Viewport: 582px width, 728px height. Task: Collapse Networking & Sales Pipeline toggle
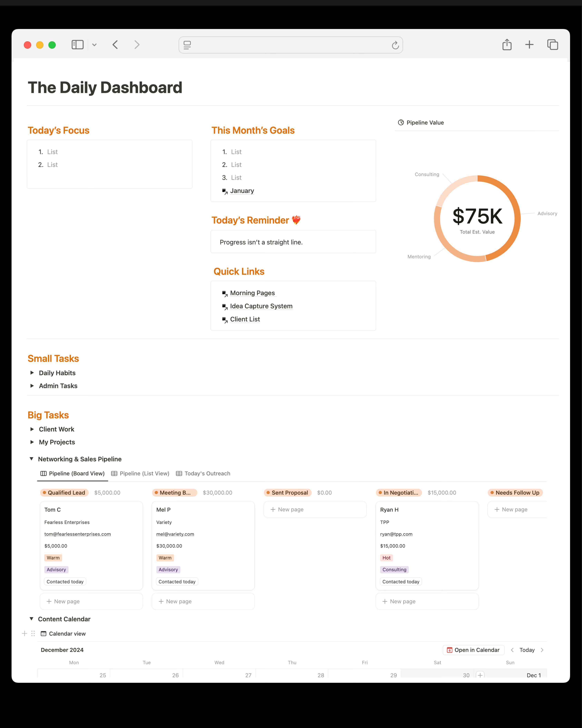pos(31,459)
